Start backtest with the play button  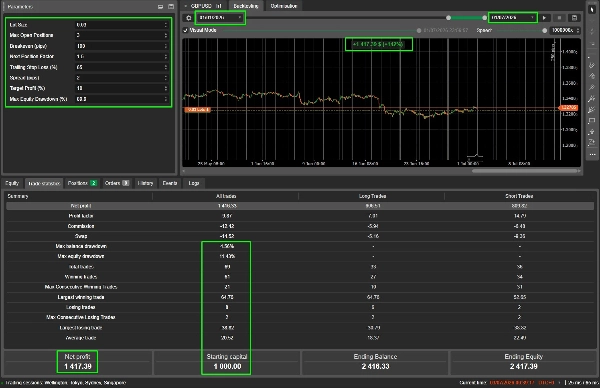tap(545, 18)
